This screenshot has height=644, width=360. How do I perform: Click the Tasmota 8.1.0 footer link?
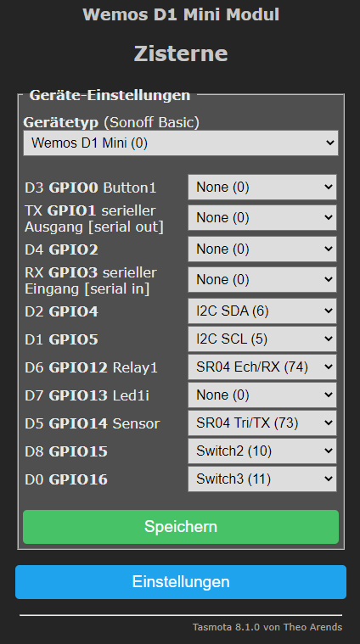267,627
